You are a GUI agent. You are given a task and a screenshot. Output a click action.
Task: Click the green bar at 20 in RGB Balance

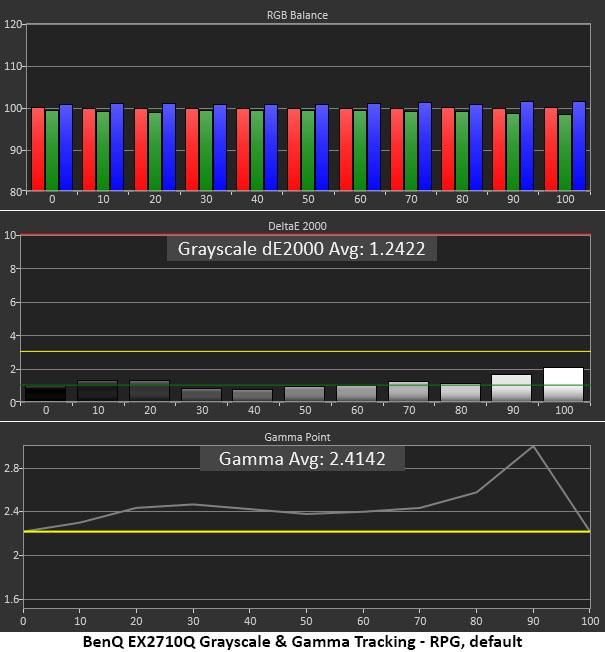[x=155, y=152]
